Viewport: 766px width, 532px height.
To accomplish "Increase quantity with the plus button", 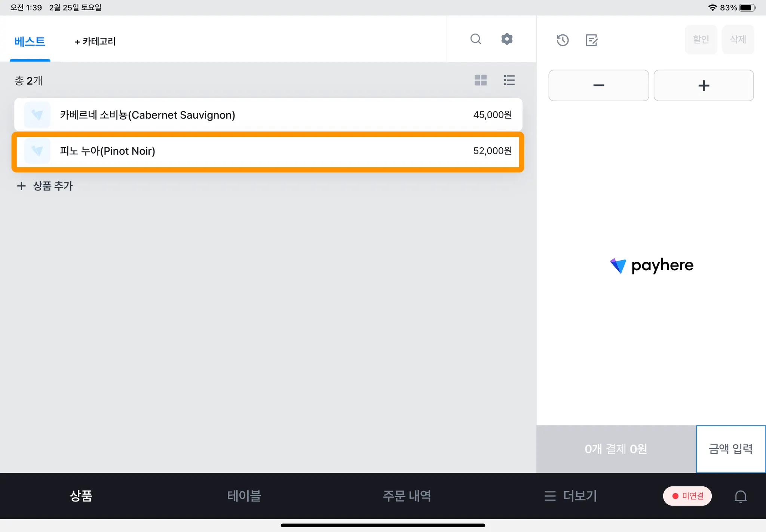I will click(704, 86).
